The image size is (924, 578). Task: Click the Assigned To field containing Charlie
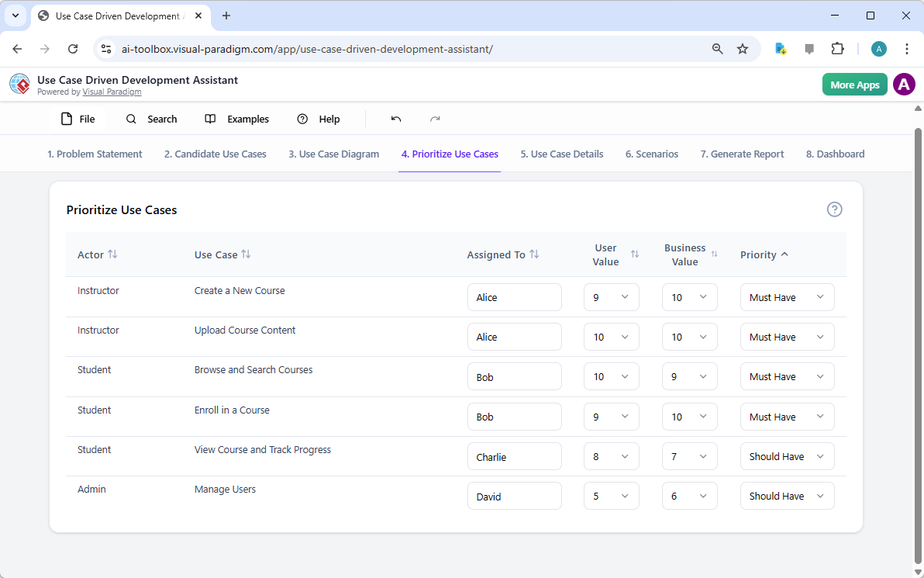pyautogui.click(x=514, y=456)
